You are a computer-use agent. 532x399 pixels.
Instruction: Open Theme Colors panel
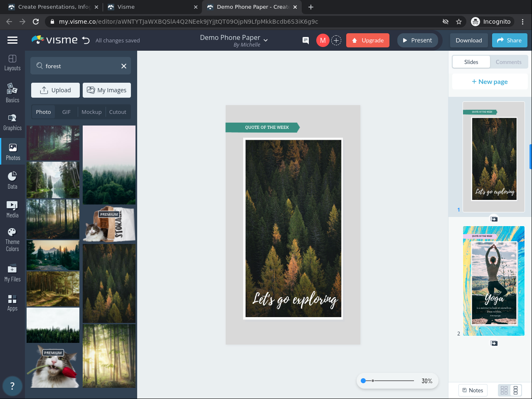[x=12, y=240]
